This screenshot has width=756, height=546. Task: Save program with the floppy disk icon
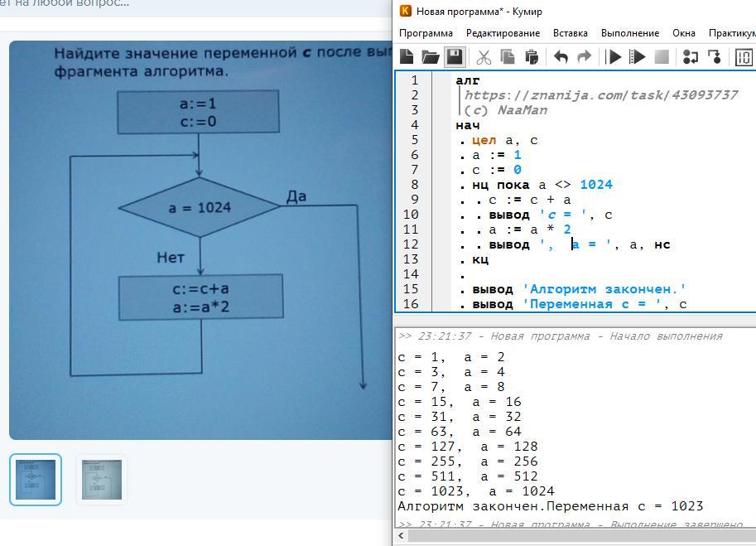(454, 57)
